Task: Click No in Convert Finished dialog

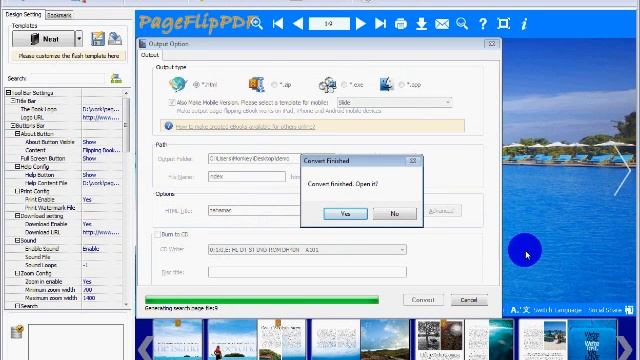Action: pos(395,213)
